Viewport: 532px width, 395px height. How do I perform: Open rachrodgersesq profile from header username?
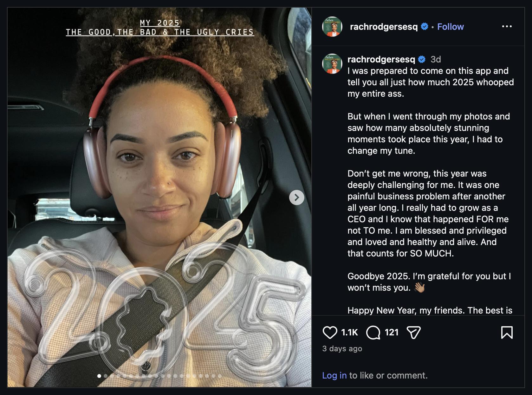click(384, 27)
